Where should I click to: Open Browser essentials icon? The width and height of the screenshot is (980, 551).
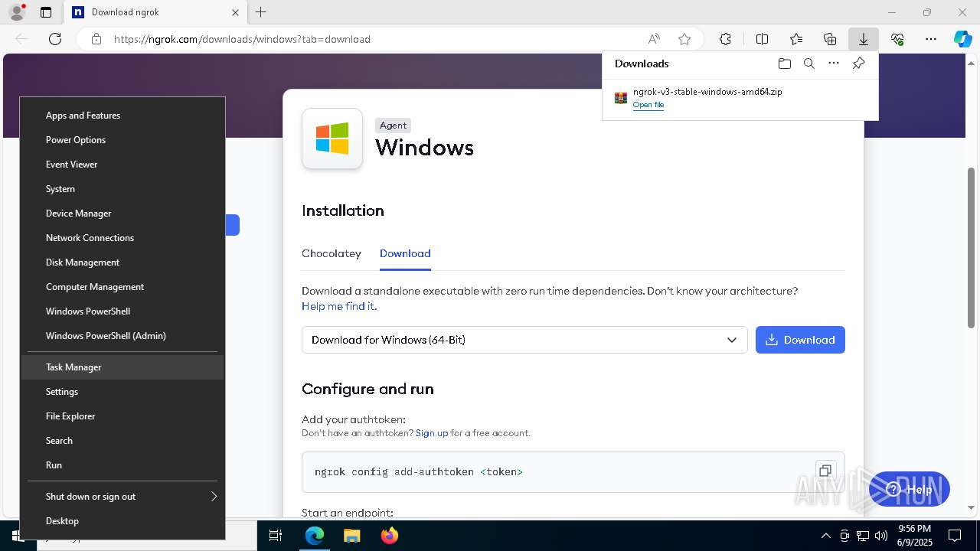897,39
